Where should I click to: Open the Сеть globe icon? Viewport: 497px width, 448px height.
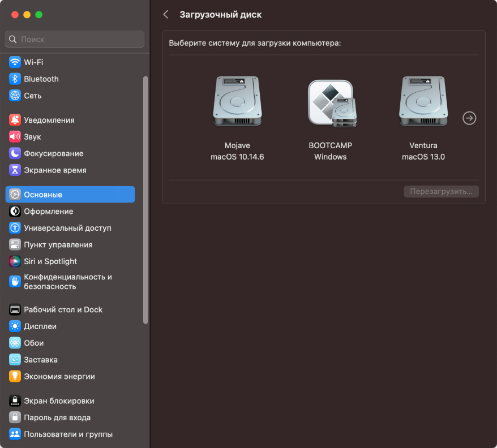click(x=15, y=96)
